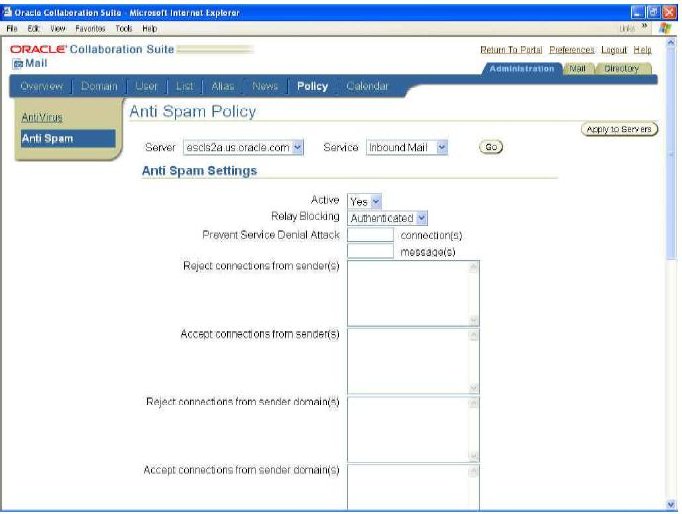Go to the Overview subtab

tap(41, 86)
